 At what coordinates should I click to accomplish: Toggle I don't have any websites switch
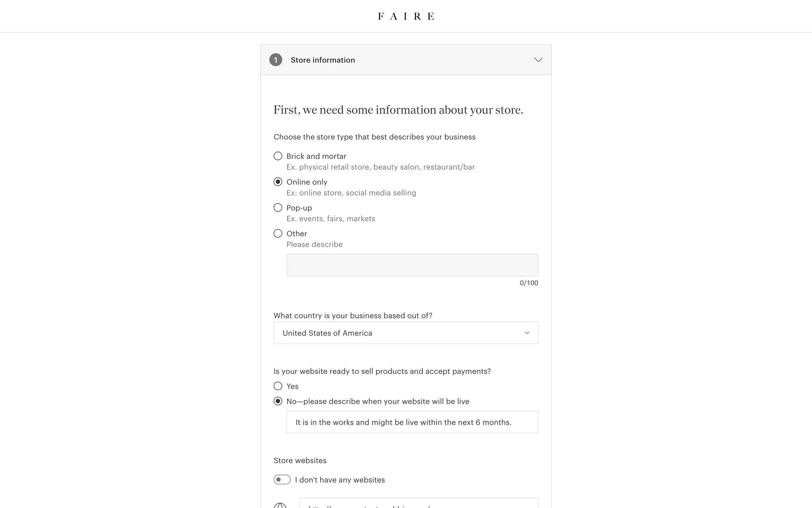coord(282,480)
